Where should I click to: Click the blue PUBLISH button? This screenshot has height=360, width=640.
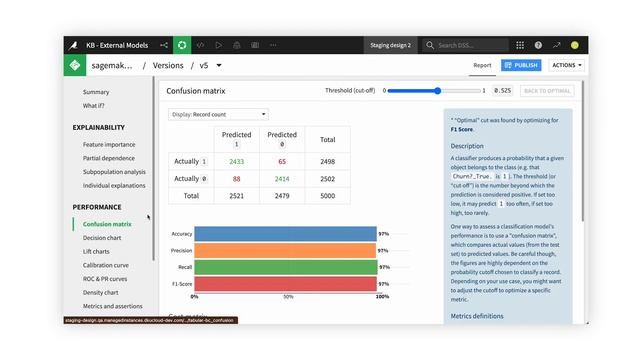pos(521,65)
